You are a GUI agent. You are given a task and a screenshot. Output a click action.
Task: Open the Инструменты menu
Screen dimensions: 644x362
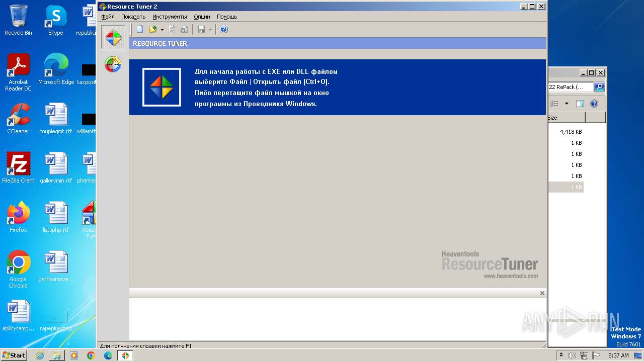[x=170, y=17]
